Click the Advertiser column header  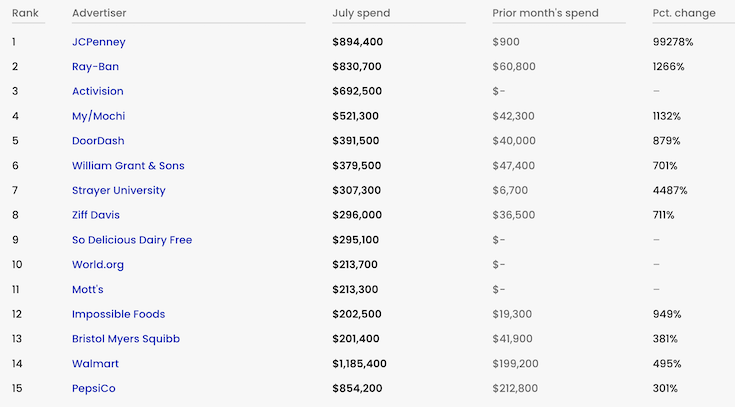pos(99,13)
